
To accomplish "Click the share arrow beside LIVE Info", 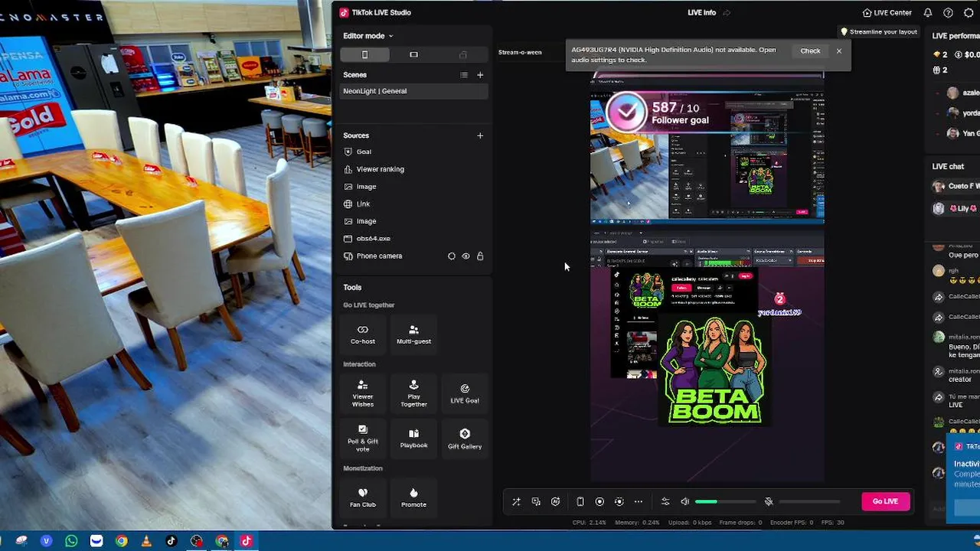I will click(727, 13).
